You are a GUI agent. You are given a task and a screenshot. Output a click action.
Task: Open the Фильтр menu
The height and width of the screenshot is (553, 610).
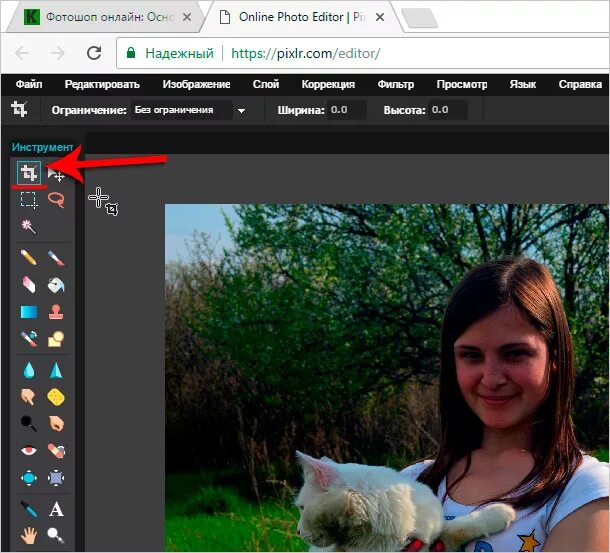pos(396,84)
